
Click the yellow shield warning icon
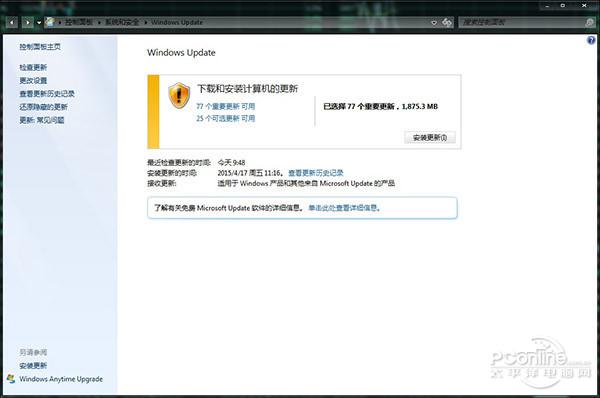pyautogui.click(x=179, y=95)
